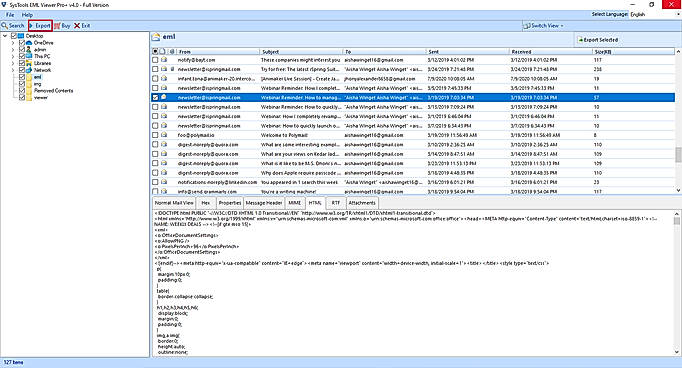Open the Switch View dropdown arrow
This screenshot has width=682, height=368.
pos(562,26)
